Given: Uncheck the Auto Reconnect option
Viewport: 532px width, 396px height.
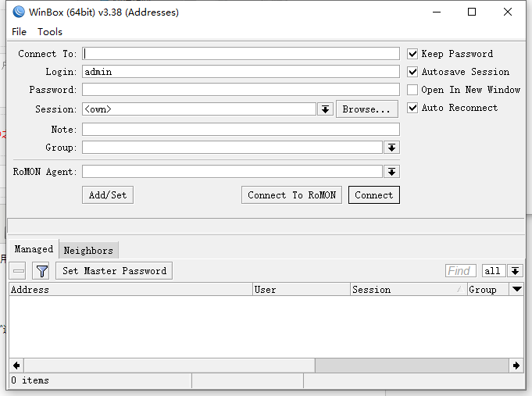Looking at the screenshot, I should [x=412, y=108].
